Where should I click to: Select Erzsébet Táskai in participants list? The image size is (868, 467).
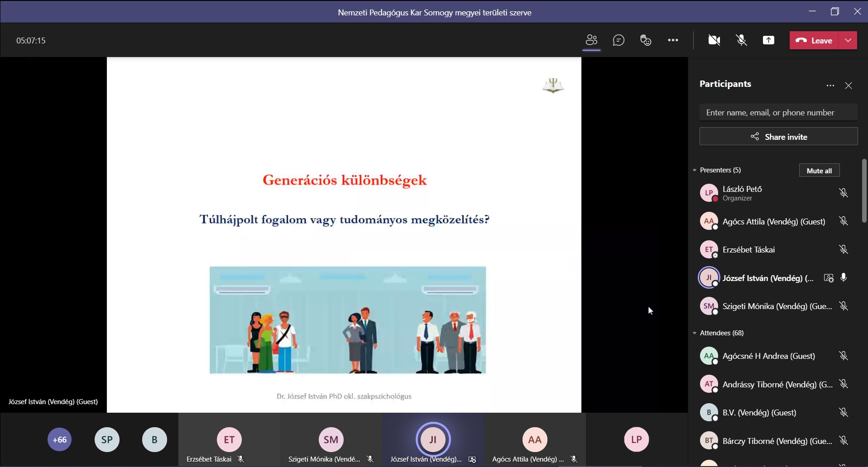(748, 250)
